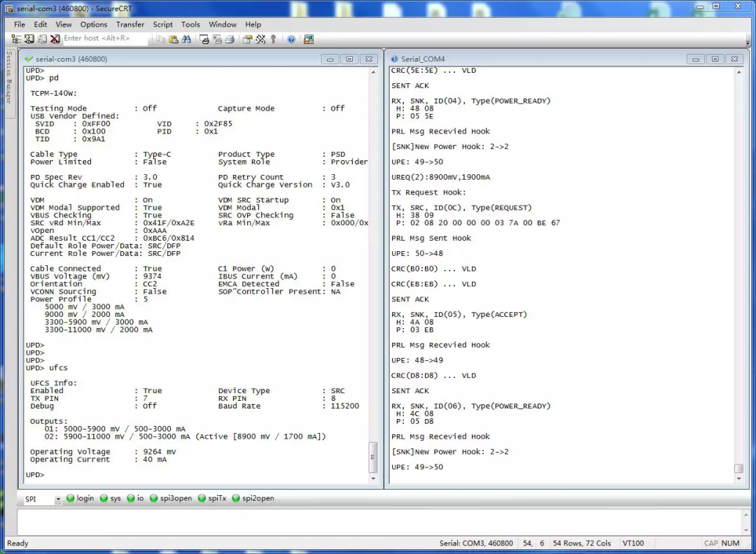Click the grayed Reconnect toolbar icon
The width and height of the screenshot is (756, 554).
(x=43, y=39)
